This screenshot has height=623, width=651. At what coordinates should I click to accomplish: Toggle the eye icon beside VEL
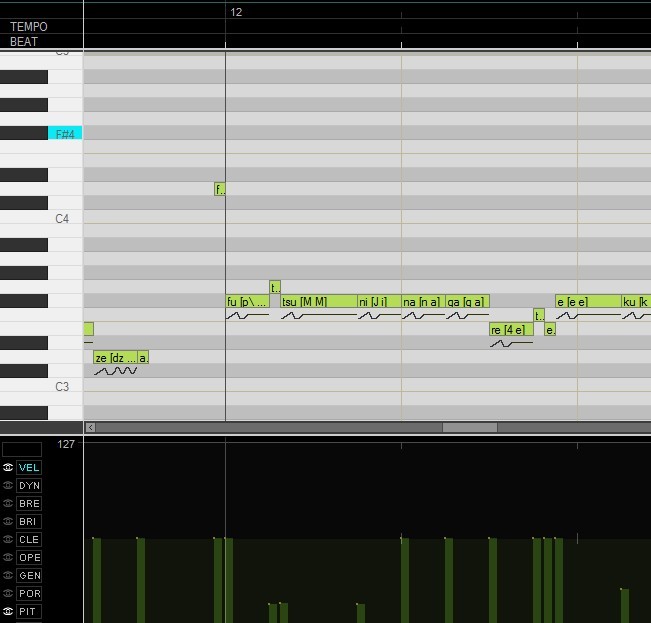pyautogui.click(x=8, y=467)
